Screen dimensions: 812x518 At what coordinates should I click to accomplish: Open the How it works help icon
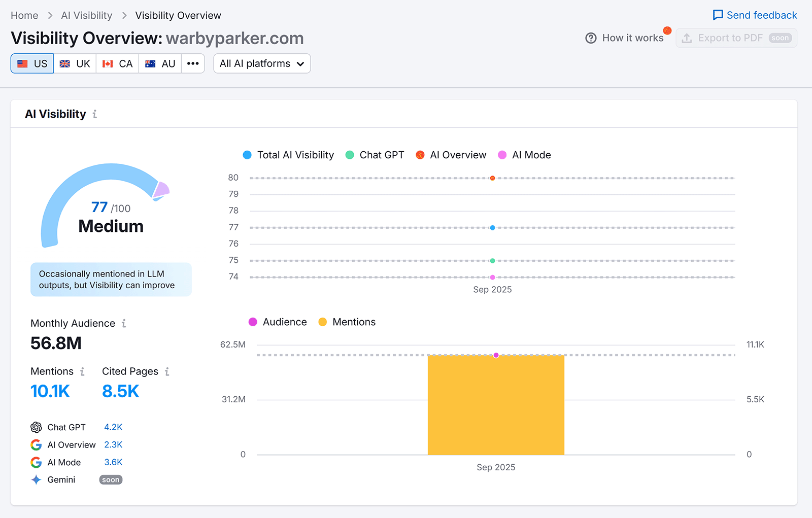tap(591, 38)
